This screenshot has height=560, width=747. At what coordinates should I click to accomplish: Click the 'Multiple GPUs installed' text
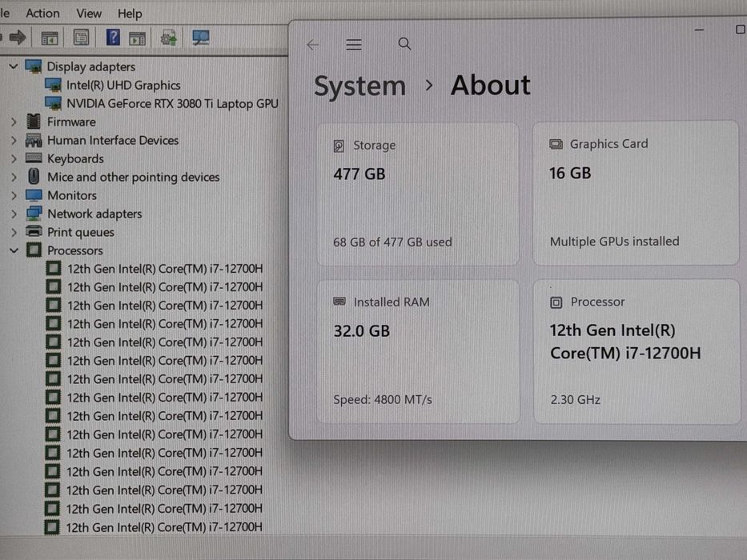pos(615,242)
